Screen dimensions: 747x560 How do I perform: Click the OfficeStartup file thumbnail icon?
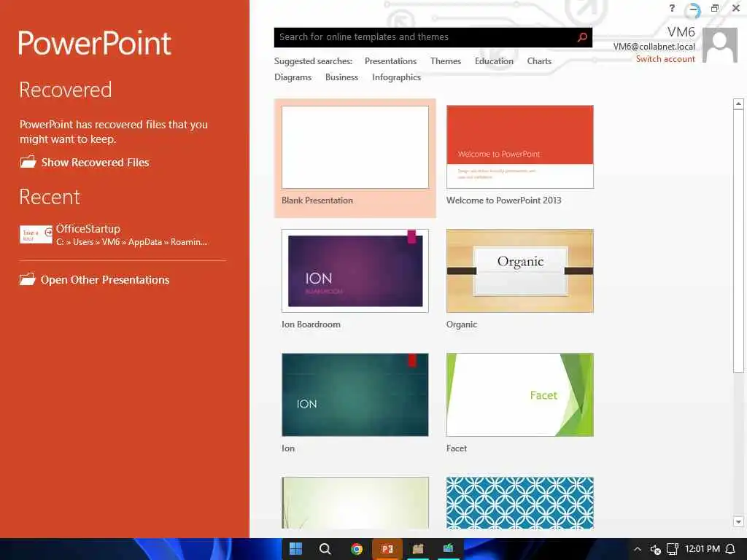[x=36, y=234]
